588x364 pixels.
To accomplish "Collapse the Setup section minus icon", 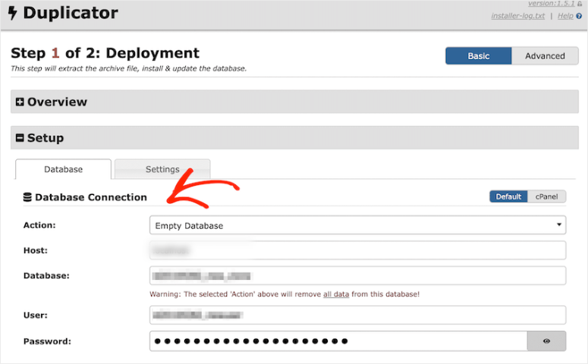I will click(20, 137).
